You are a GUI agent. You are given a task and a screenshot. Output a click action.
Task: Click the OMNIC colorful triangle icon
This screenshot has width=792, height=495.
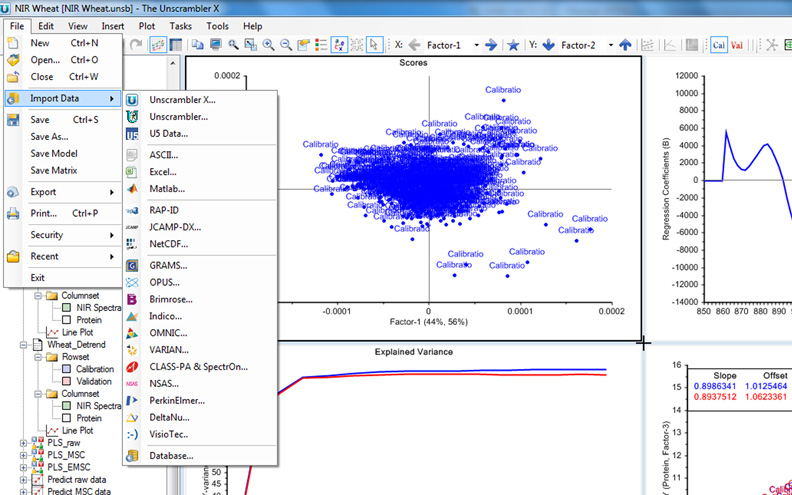[x=132, y=333]
